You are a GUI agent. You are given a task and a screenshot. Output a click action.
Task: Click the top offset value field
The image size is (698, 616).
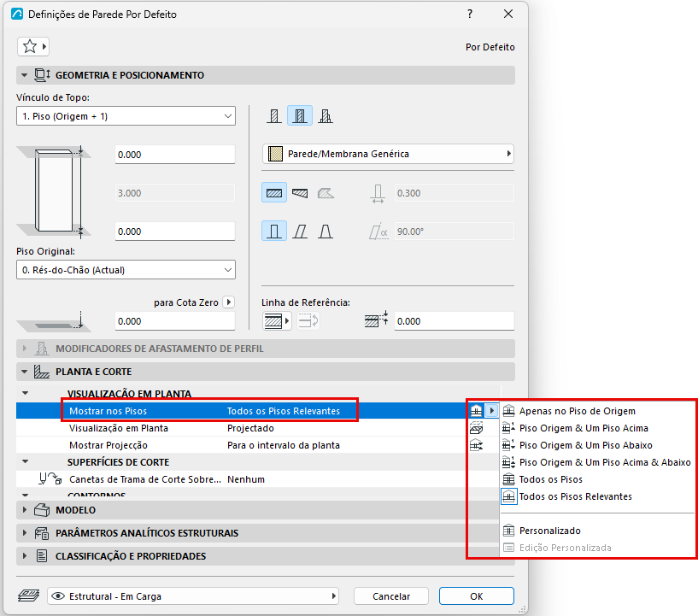point(175,155)
